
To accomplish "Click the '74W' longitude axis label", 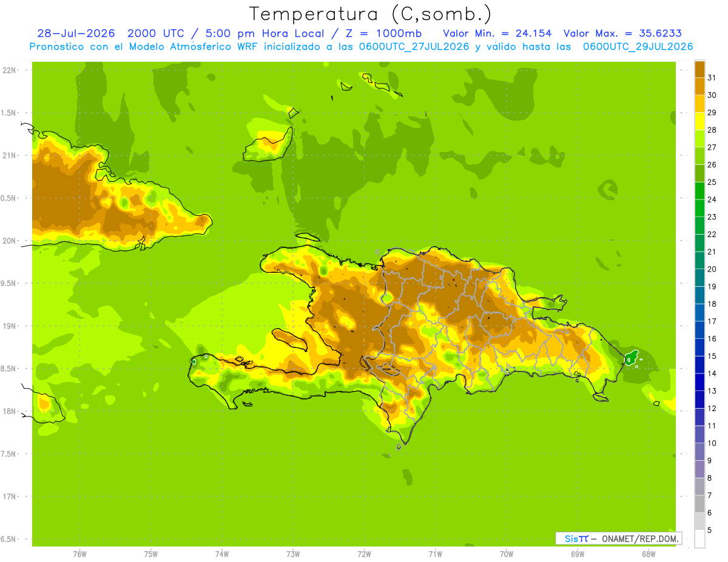I will point(222,554).
